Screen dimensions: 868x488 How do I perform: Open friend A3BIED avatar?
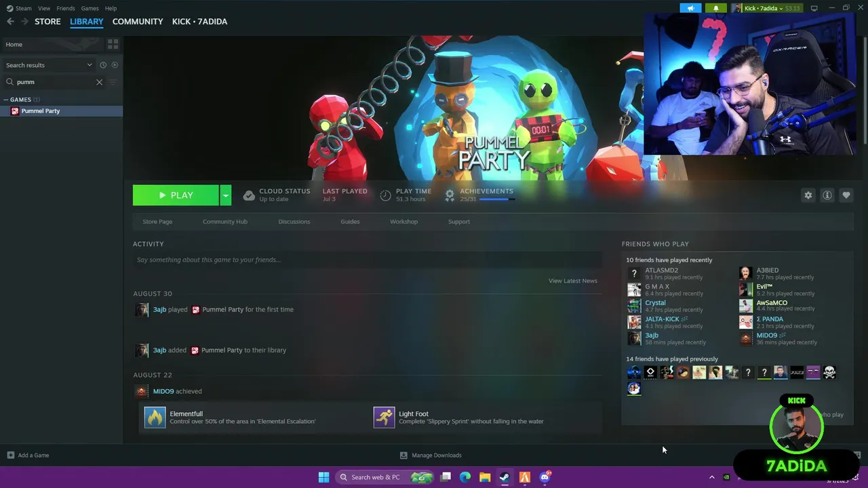point(746,273)
